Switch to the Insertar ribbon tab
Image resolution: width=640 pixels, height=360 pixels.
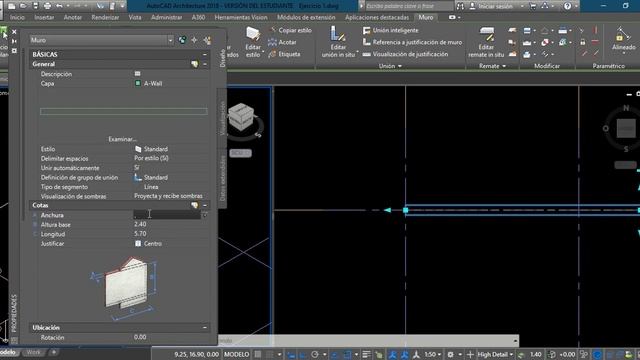(x=44, y=17)
